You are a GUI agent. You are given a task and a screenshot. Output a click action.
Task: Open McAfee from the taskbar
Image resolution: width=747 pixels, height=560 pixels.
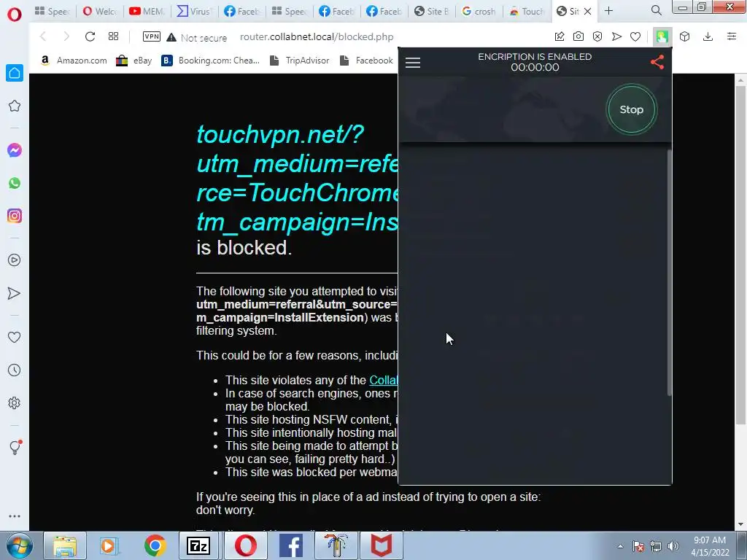381,545
